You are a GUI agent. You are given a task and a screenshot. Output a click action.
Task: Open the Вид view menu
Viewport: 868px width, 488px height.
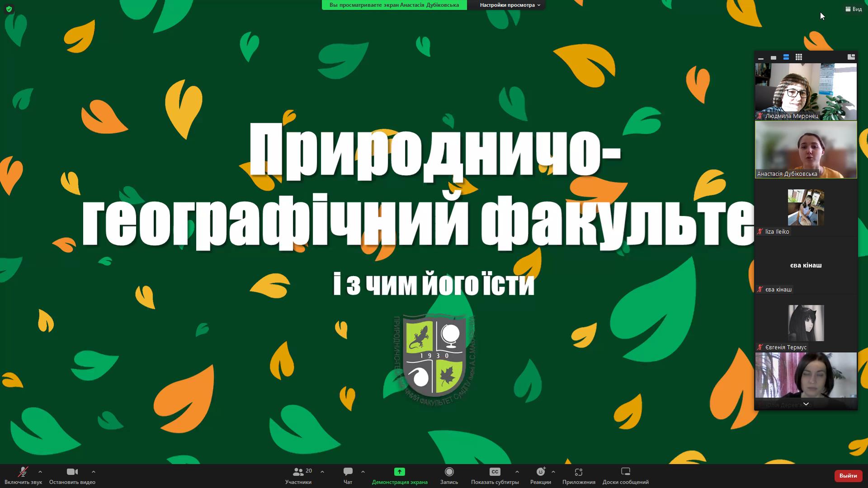coord(854,9)
